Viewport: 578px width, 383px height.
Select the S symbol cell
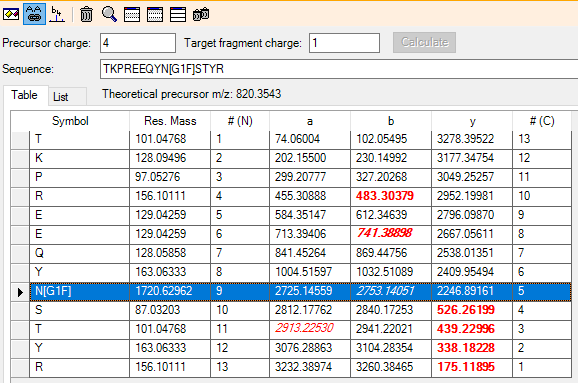(80, 310)
